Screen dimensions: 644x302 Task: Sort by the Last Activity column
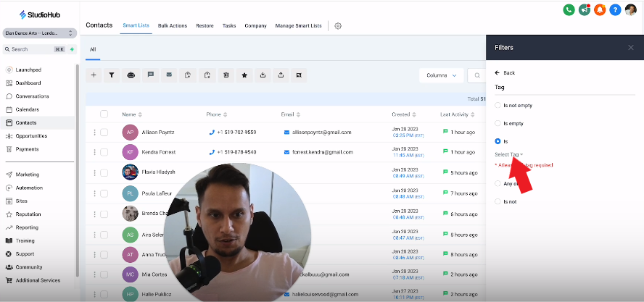click(x=458, y=114)
